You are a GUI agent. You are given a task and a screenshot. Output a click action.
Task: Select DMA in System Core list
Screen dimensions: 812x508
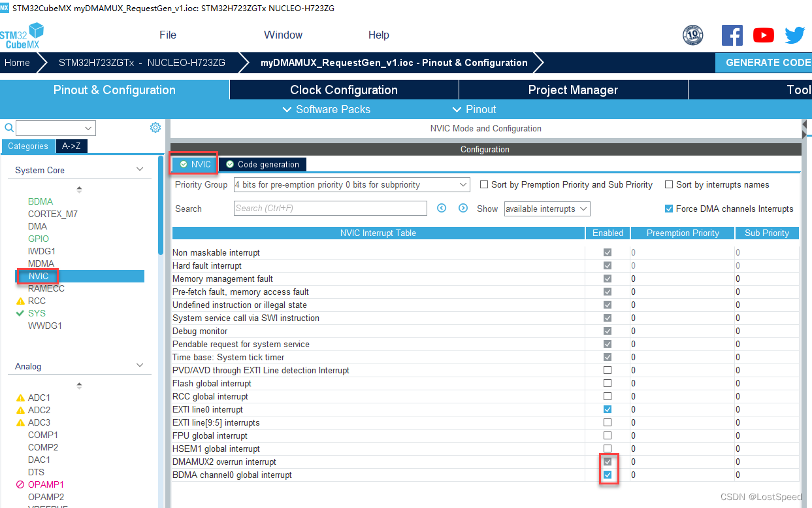click(37, 226)
